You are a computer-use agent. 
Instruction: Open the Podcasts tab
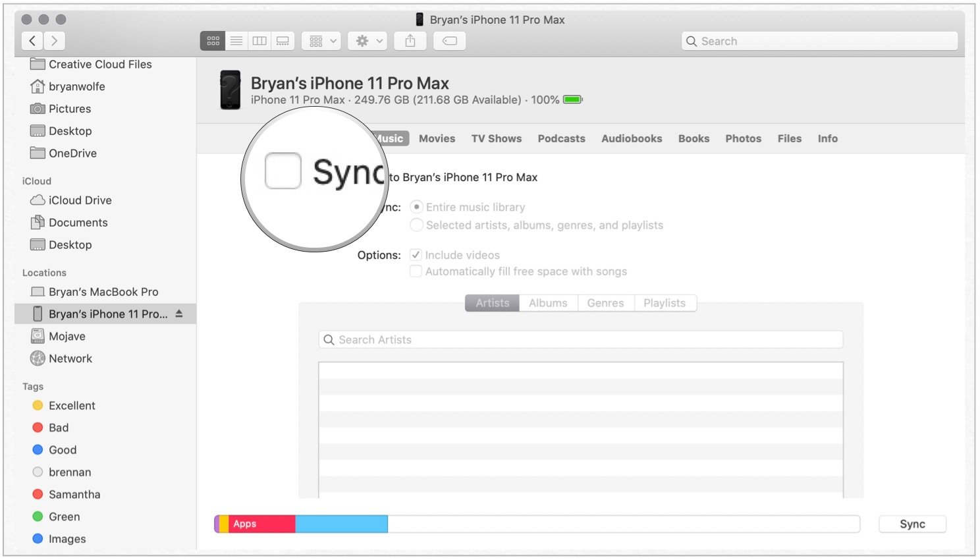[561, 139]
